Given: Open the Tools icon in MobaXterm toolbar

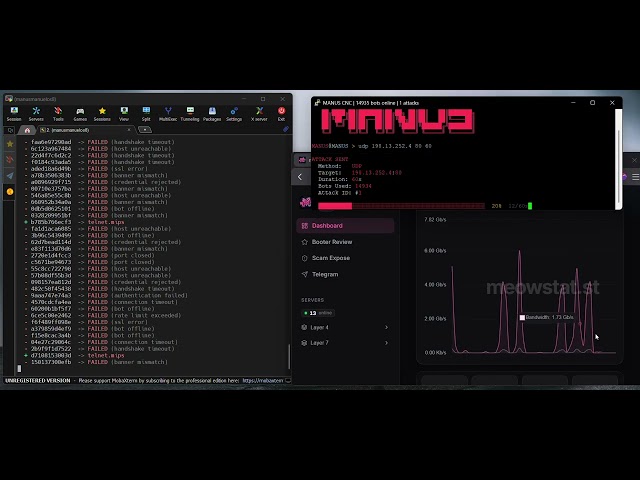Looking at the screenshot, I should coord(58,113).
